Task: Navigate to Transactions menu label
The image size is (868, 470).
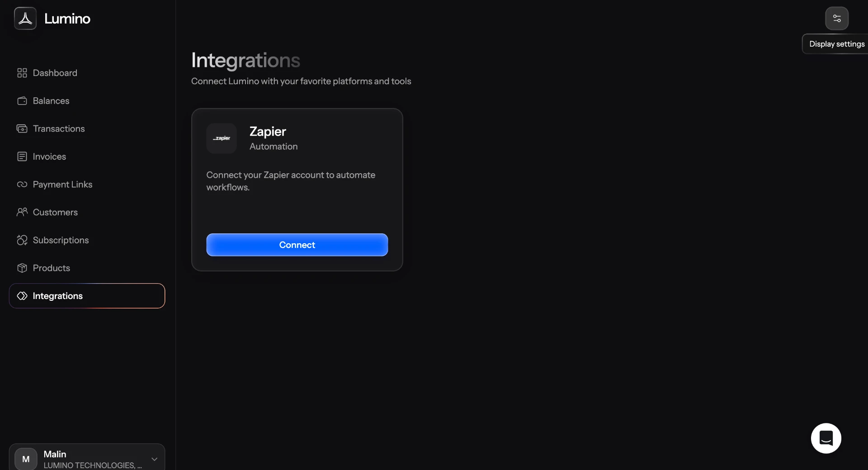Action: click(59, 129)
